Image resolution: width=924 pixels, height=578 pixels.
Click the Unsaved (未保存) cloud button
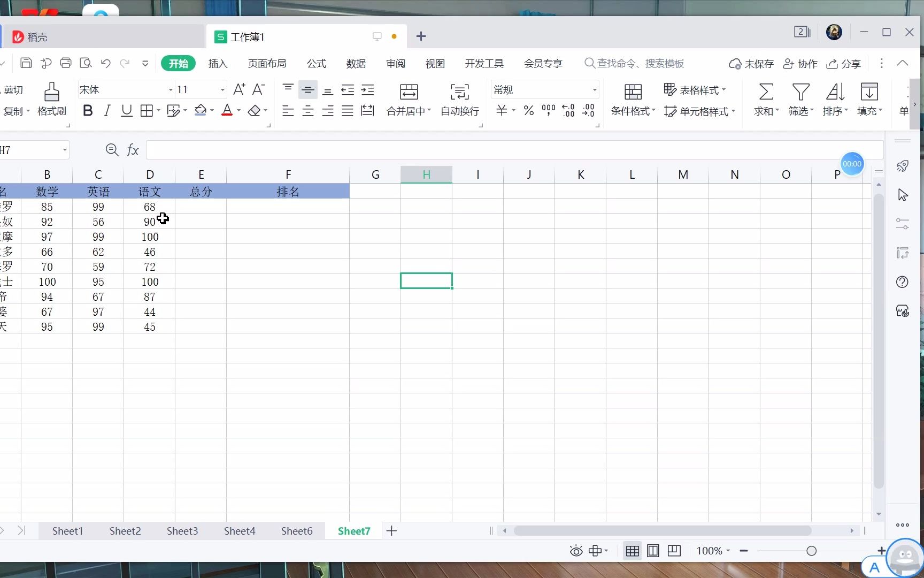point(751,64)
